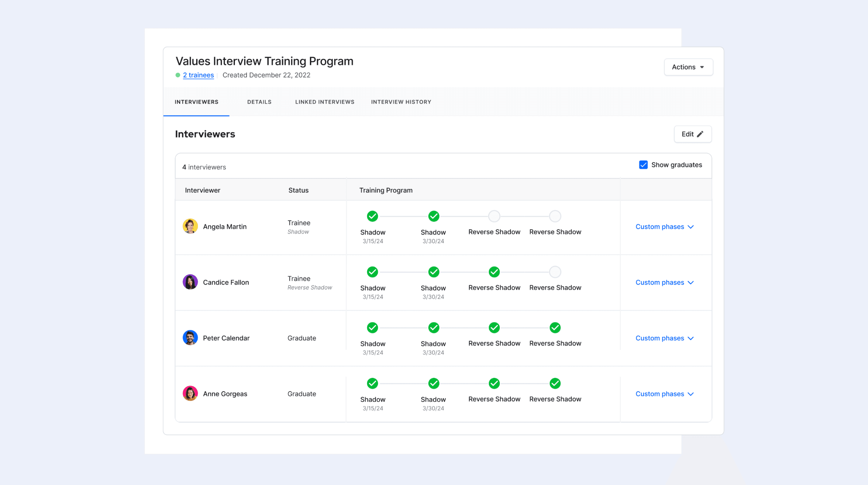
Task: Click Anne's final Reverse Shadow checkmark
Action: click(555, 383)
